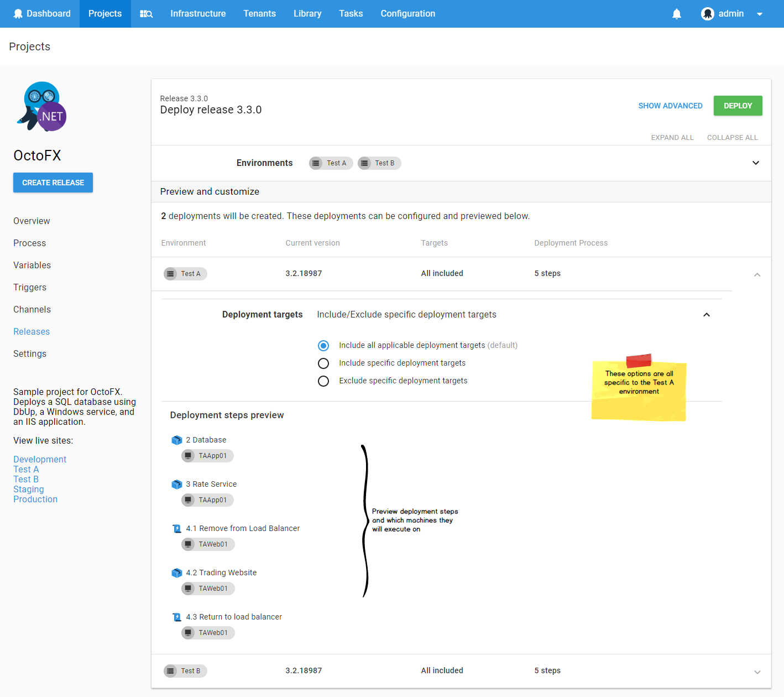Expand the Test B deployment row
The width and height of the screenshot is (784, 697).
pos(757,670)
